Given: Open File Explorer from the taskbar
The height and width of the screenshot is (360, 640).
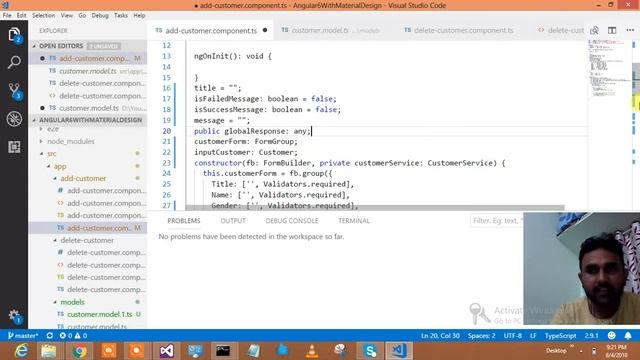Looking at the screenshot, I should [x=49, y=351].
